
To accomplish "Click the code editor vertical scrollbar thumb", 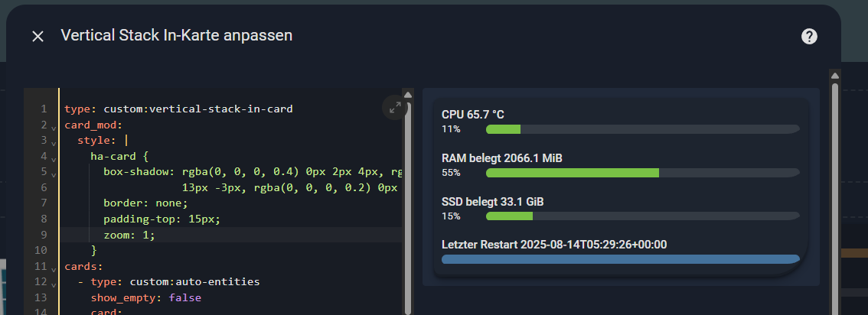I will (x=408, y=206).
